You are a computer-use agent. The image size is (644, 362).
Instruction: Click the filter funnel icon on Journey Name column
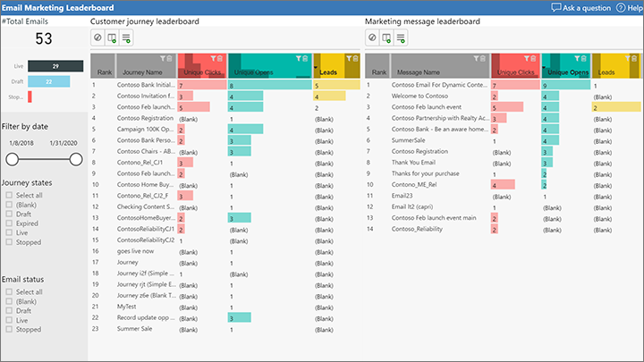click(x=163, y=59)
